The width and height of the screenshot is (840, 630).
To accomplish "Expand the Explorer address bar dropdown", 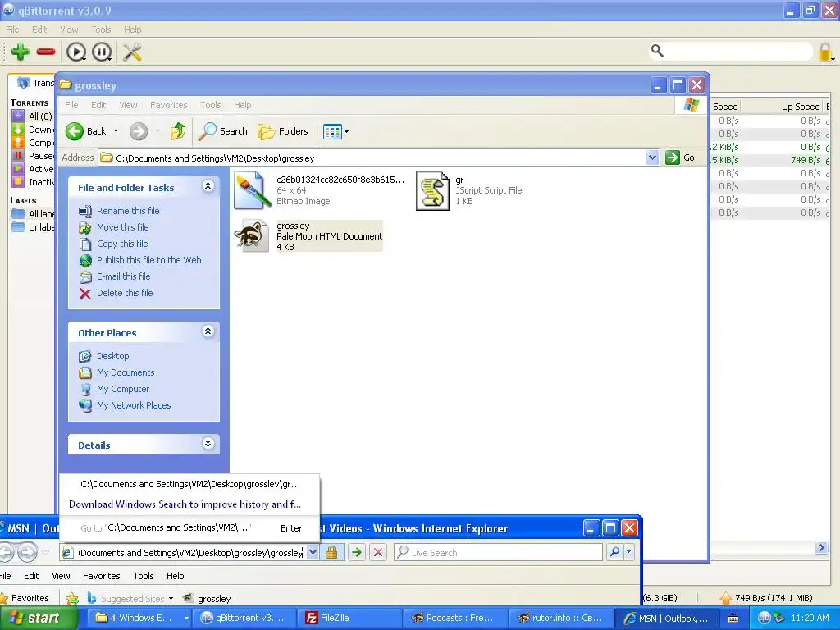I will point(652,157).
